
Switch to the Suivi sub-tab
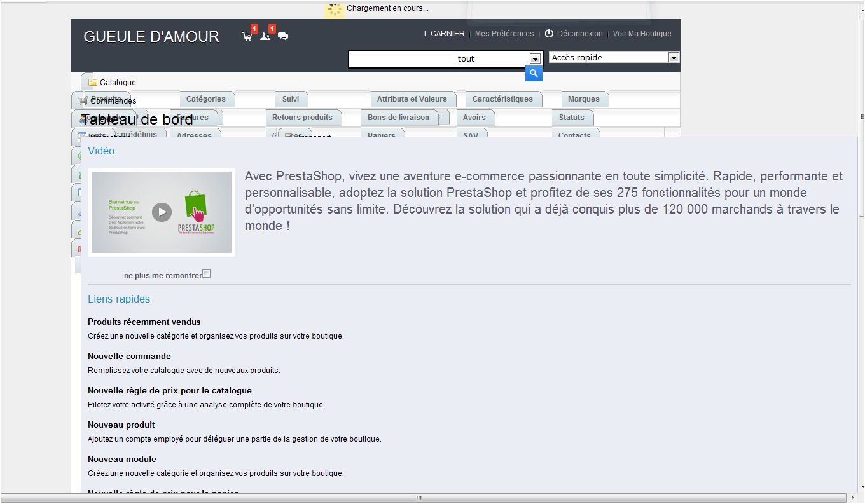tap(291, 99)
